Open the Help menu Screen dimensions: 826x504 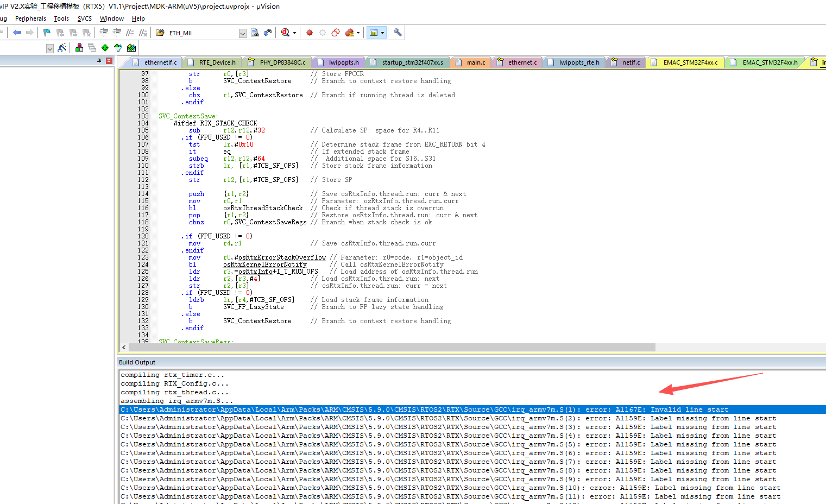tap(138, 18)
